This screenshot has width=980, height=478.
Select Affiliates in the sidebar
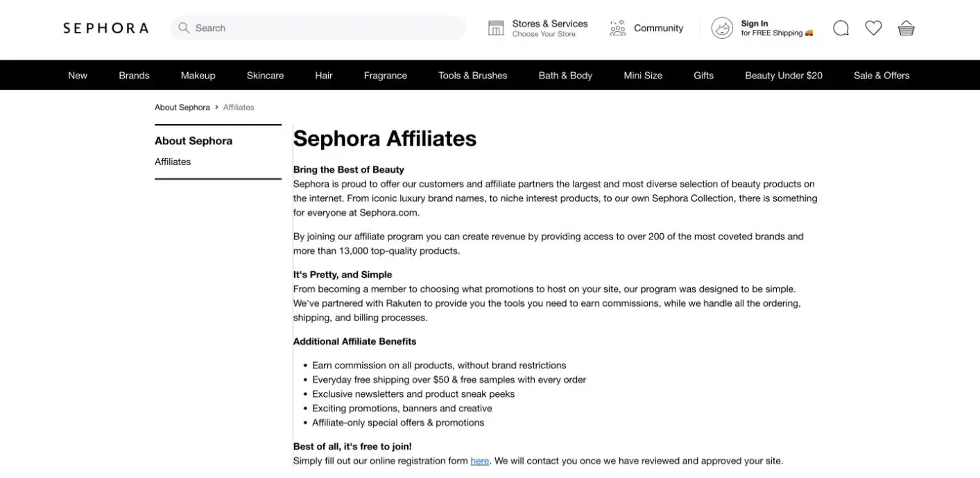(x=173, y=162)
